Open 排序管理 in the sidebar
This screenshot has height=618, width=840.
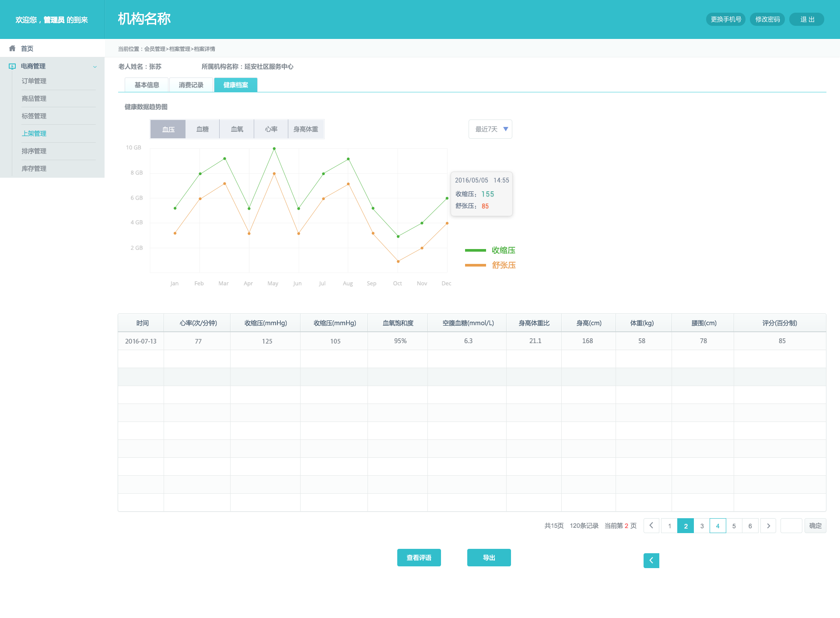(34, 151)
